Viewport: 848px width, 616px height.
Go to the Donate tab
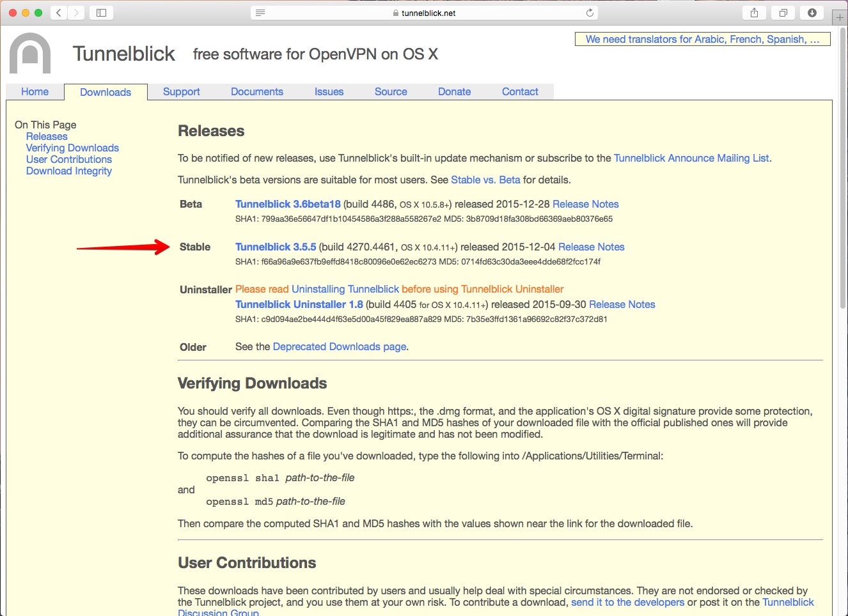[x=454, y=92]
